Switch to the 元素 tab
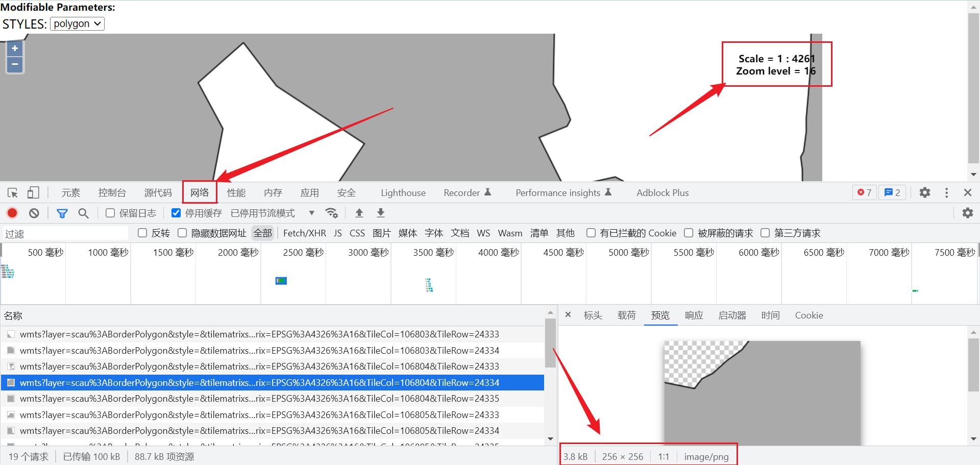This screenshot has height=465, width=980. 71,192
